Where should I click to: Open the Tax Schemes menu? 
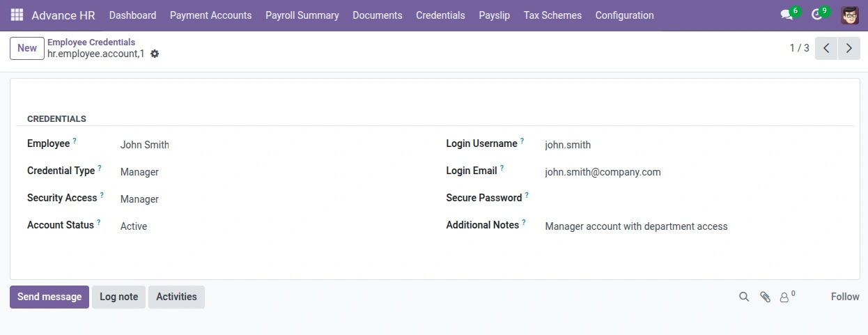click(552, 15)
